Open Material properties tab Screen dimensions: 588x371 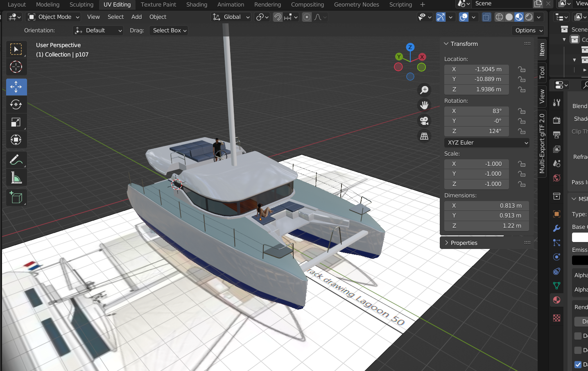click(x=556, y=300)
